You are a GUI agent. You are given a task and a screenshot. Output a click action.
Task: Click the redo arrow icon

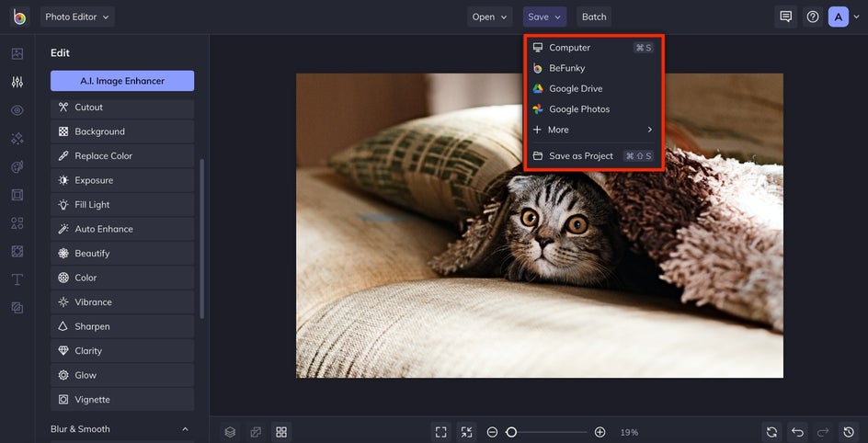pos(823,432)
